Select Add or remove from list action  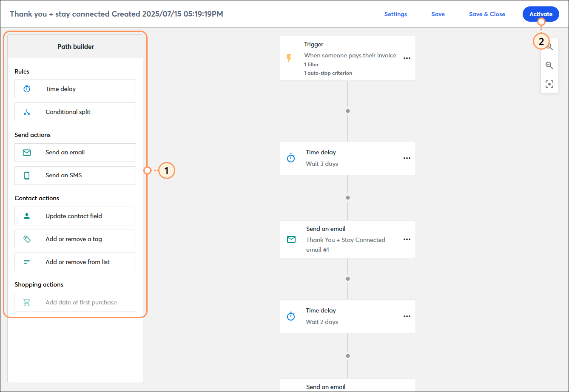pos(75,262)
